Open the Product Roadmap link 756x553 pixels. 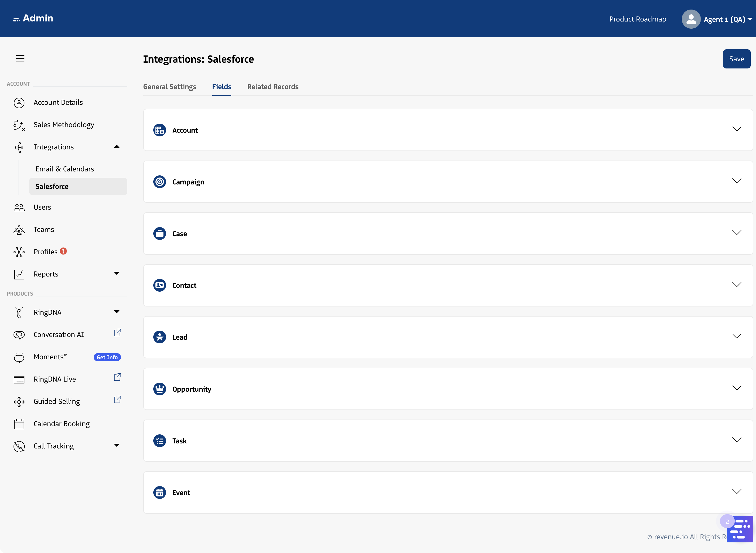(x=637, y=19)
